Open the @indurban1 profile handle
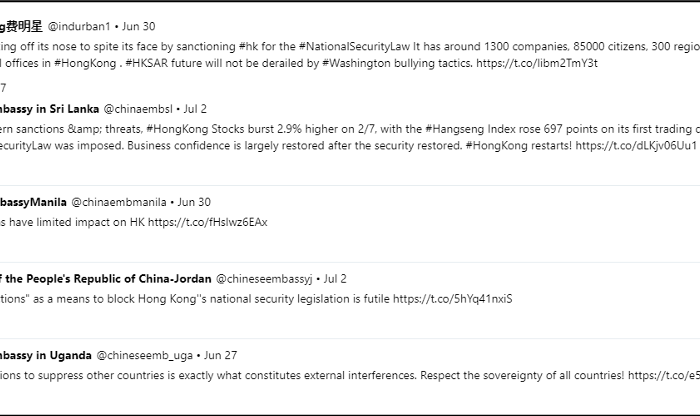The width and height of the screenshot is (700, 416). [79, 26]
